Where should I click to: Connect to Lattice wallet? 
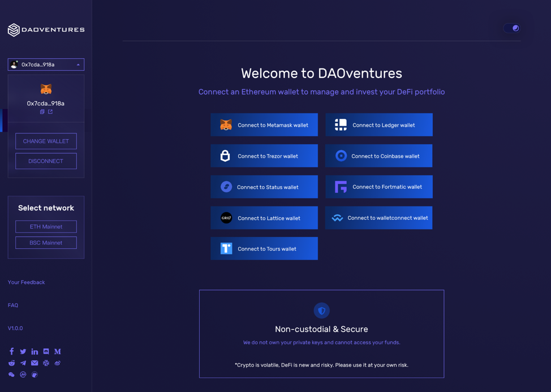(x=264, y=218)
